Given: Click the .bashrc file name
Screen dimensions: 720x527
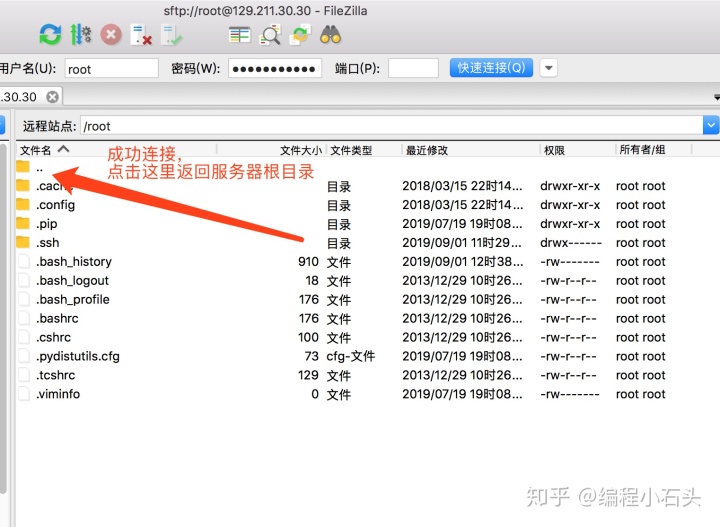Looking at the screenshot, I should click(57, 318).
